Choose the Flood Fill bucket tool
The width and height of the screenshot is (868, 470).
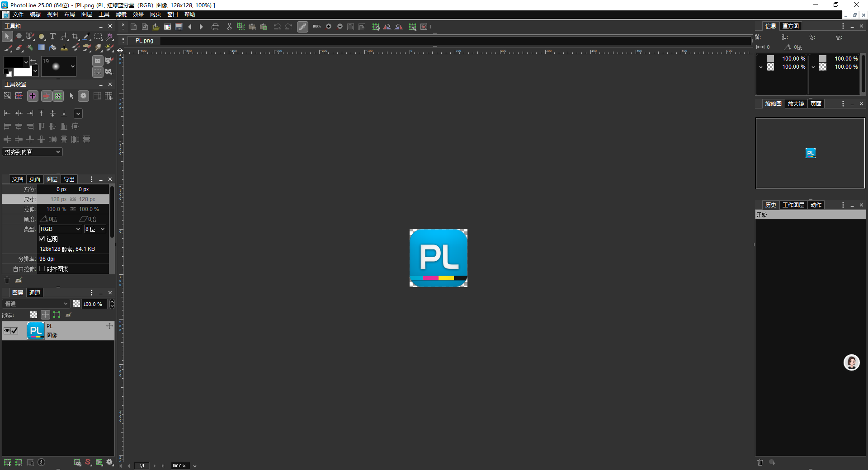(x=52, y=47)
